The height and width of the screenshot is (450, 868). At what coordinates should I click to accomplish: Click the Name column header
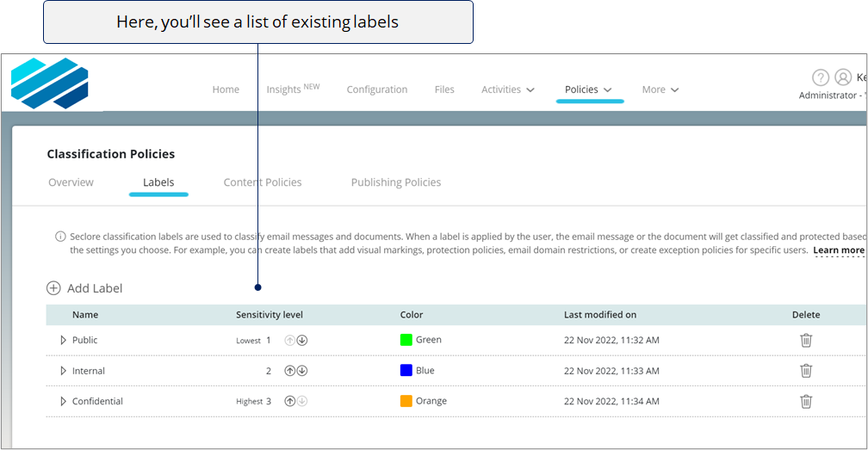coord(85,315)
